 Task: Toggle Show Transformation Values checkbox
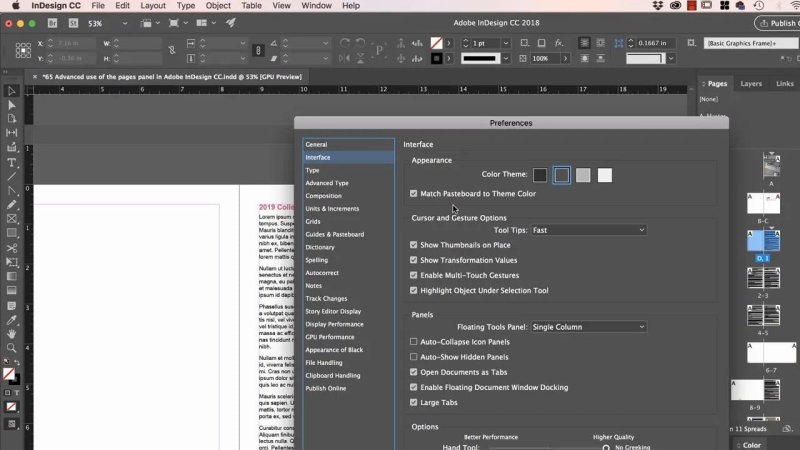(x=413, y=260)
